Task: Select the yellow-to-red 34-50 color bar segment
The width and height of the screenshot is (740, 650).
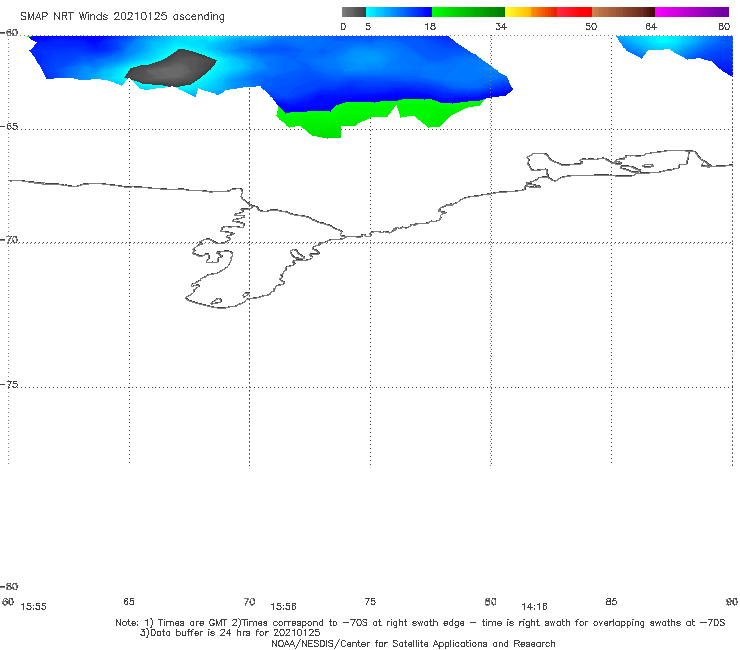Action: coord(548,12)
